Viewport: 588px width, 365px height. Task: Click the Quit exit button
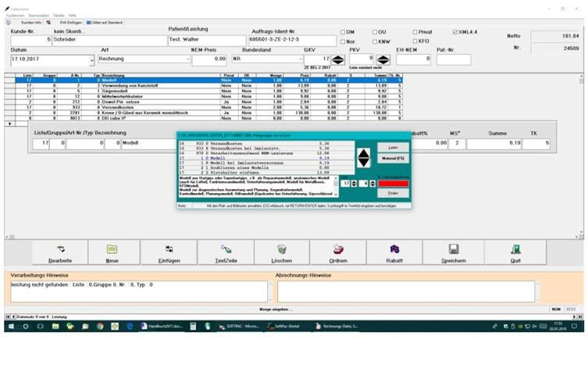click(515, 253)
